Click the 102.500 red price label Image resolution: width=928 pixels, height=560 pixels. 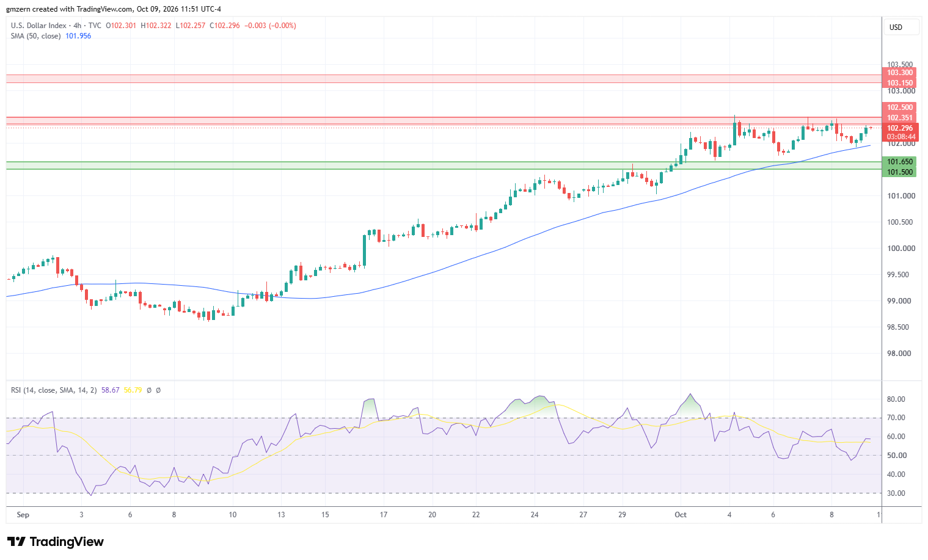pyautogui.click(x=900, y=107)
